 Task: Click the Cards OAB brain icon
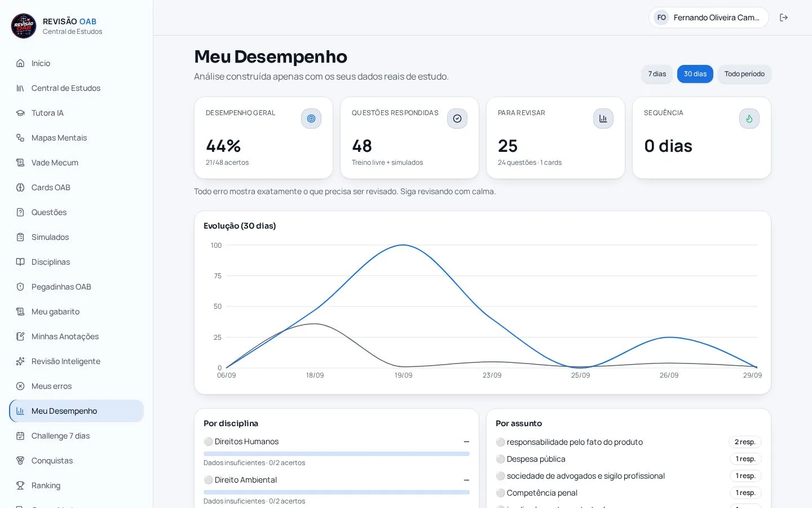click(20, 187)
